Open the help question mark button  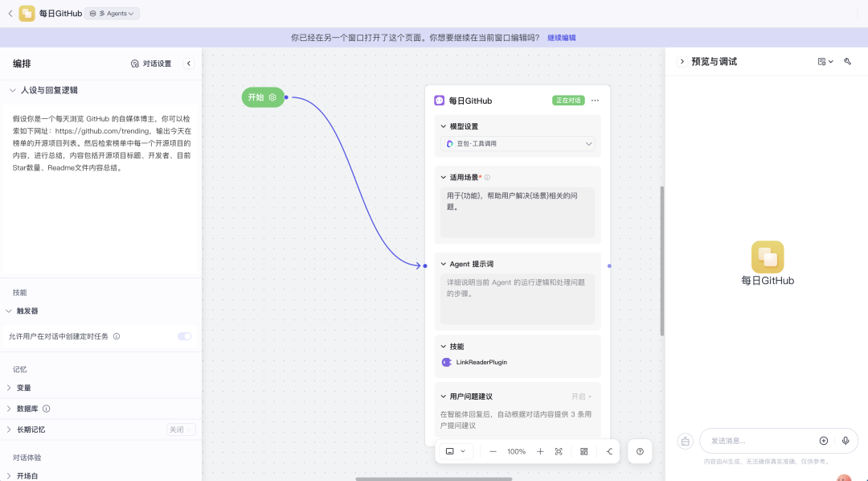640,451
